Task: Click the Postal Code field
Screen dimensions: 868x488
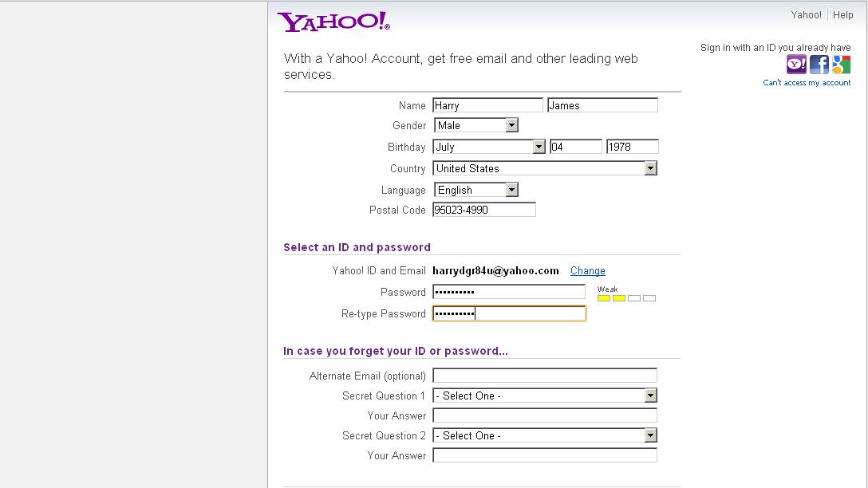Action: (x=484, y=210)
